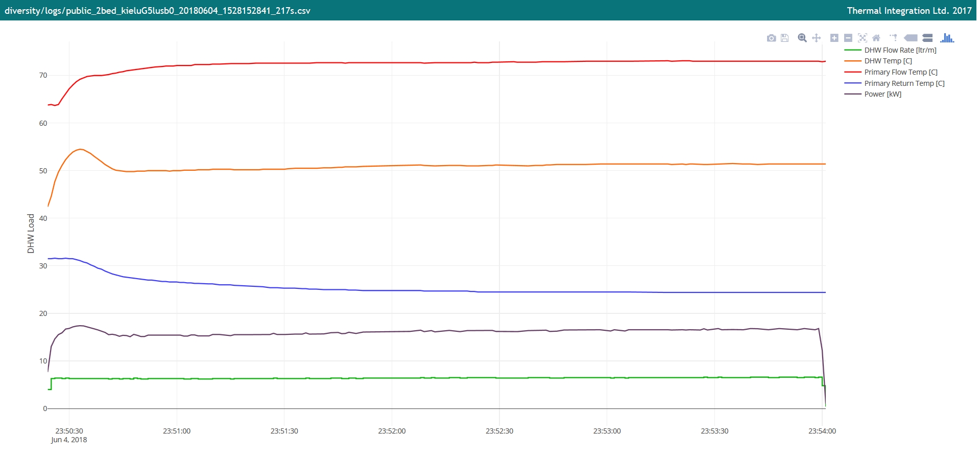Click the 23:53:00 time axis label
The width and height of the screenshot is (980, 455).
pyautogui.click(x=607, y=431)
